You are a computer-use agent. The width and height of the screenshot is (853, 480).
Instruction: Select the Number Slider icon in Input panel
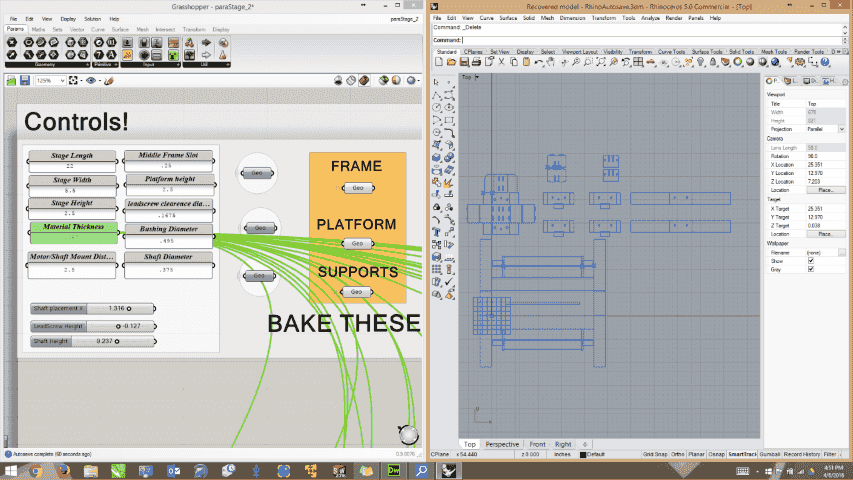click(127, 42)
